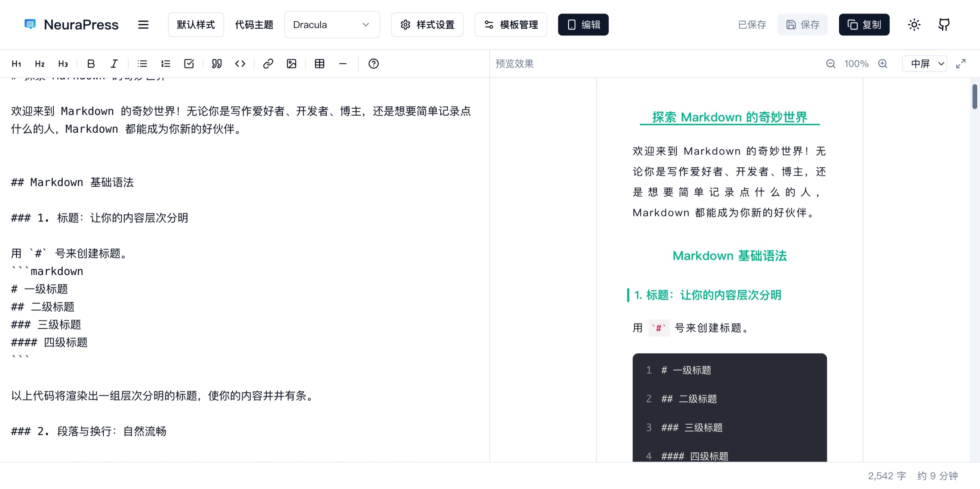Insert an image using the image icon
The image size is (980, 489).
tap(291, 64)
